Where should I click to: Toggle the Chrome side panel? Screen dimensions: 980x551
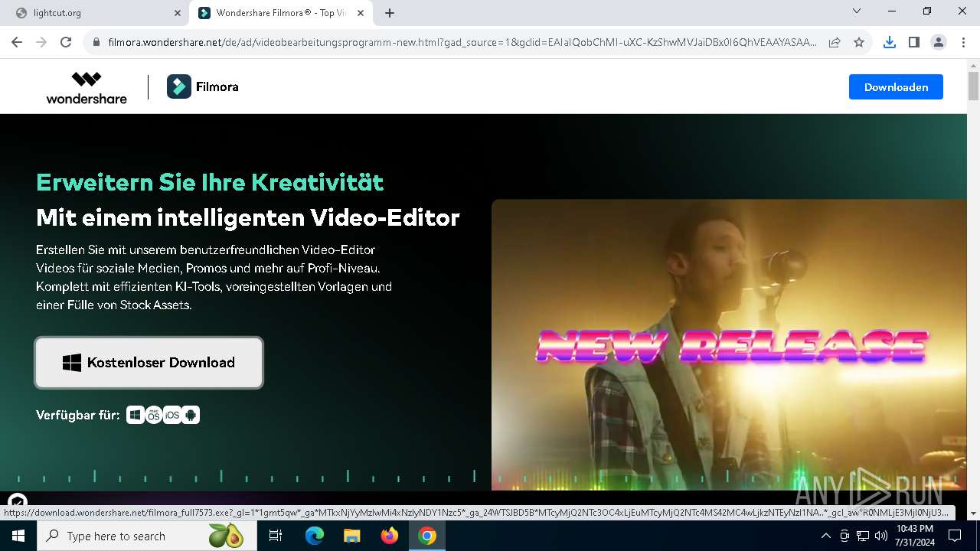coord(913,43)
